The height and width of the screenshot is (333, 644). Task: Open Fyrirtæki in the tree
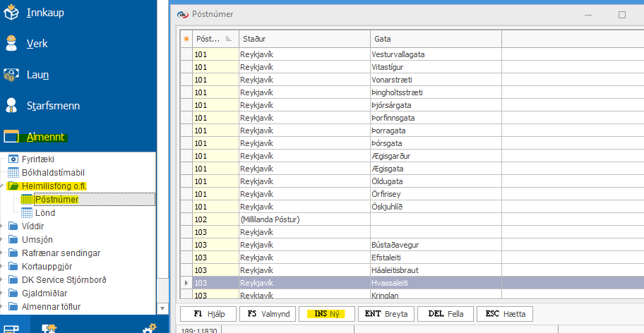(x=37, y=159)
